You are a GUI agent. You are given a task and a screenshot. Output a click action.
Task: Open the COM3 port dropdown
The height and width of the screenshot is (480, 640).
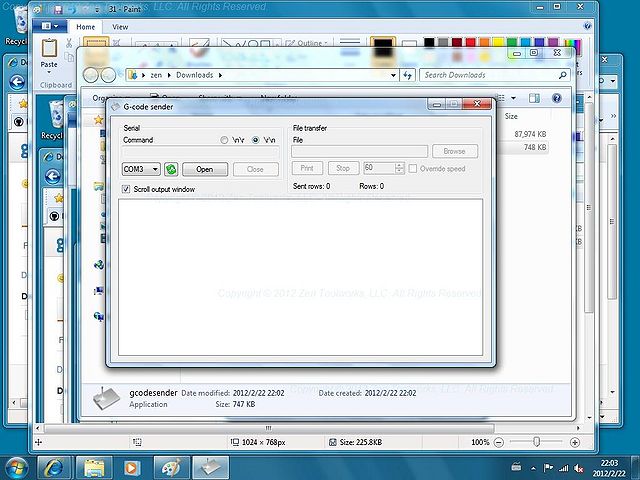(141, 169)
